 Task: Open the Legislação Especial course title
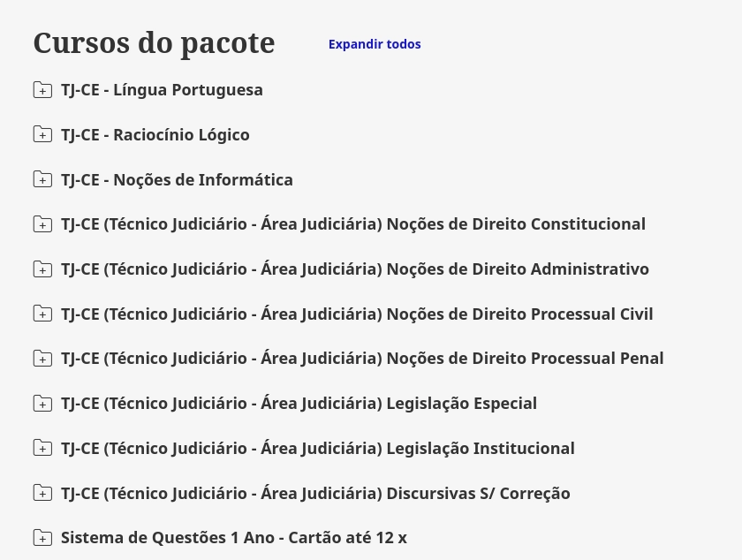click(299, 404)
